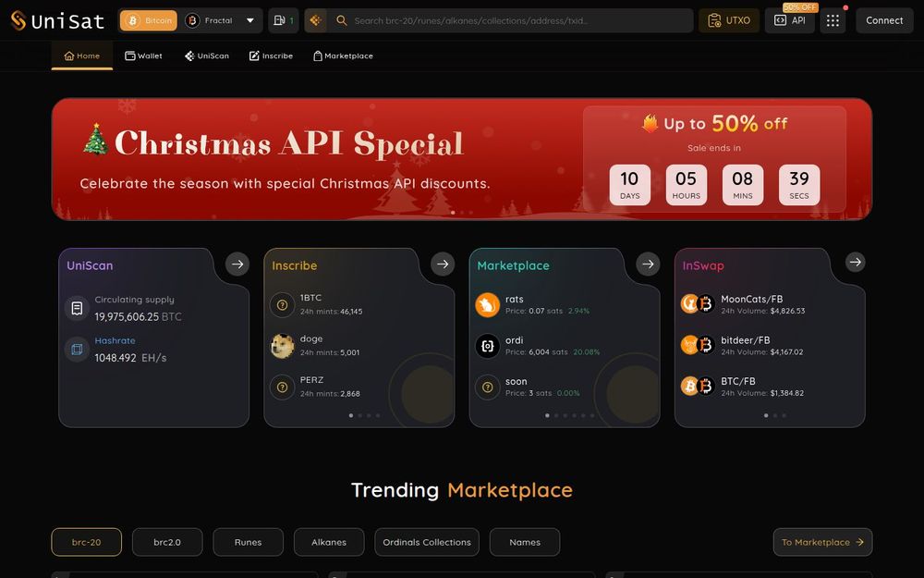Screen dimensions: 924x578
Task: Click the To Marketplace button
Action: [822, 542]
